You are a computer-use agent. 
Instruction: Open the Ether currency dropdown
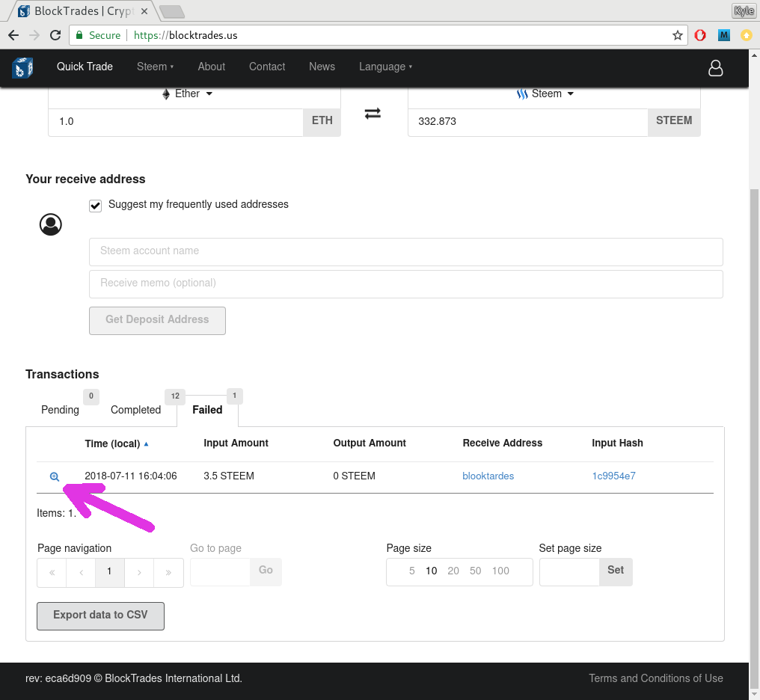click(187, 93)
